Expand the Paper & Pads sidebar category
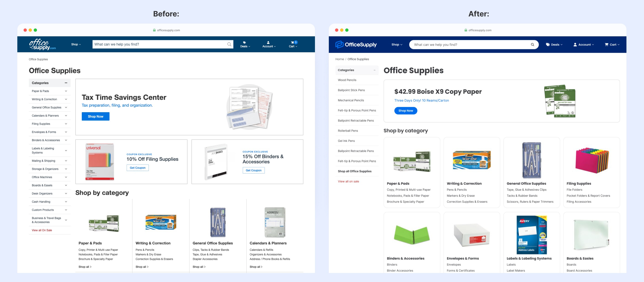Image resolution: width=644 pixels, height=282 pixels. pos(66,91)
